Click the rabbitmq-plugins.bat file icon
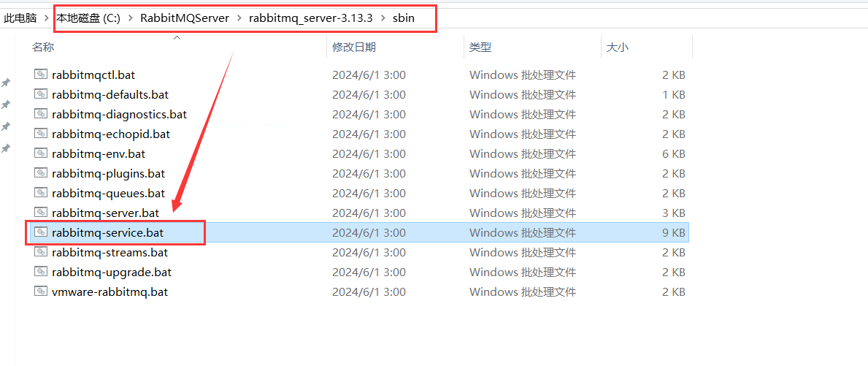Screen dimensions: 868x366 click(41, 173)
